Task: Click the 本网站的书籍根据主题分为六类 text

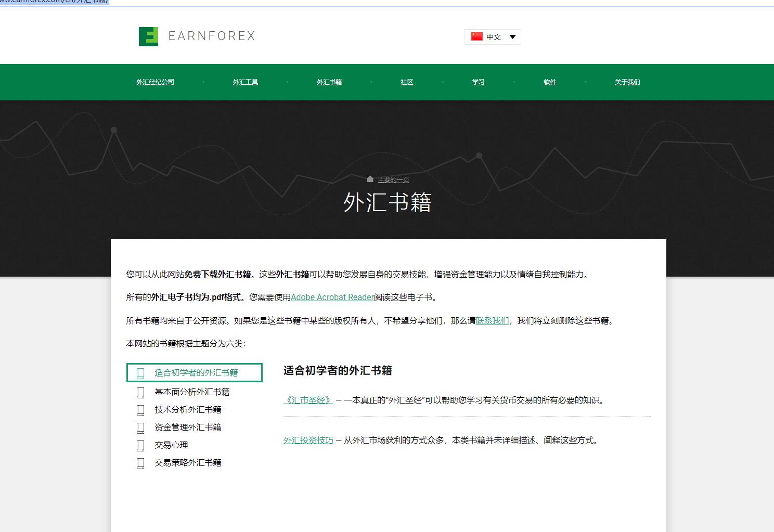Action: pyautogui.click(x=186, y=344)
